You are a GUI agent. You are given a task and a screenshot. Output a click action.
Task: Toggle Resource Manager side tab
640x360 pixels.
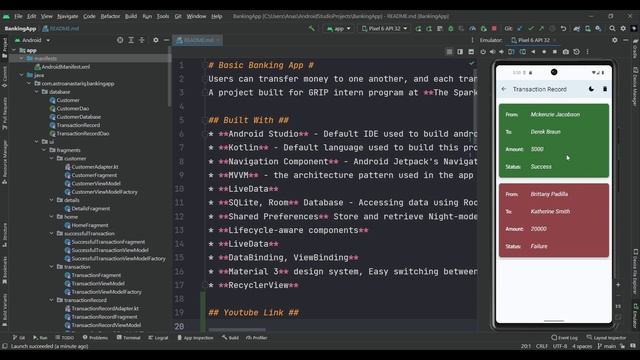[4, 162]
